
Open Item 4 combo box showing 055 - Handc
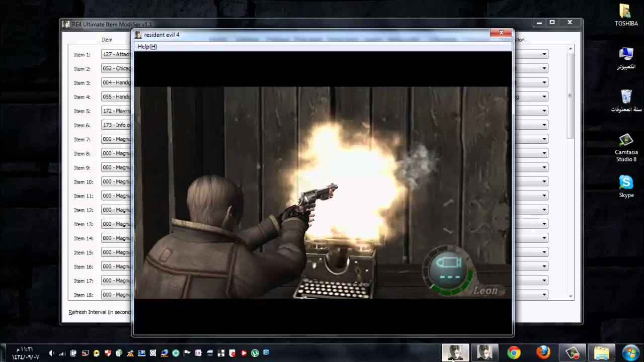click(x=116, y=97)
